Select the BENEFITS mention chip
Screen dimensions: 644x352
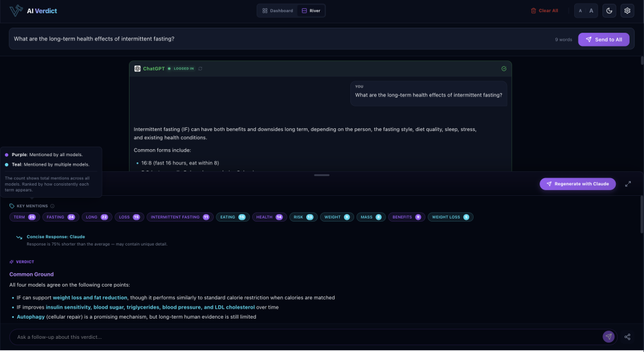[406, 217]
